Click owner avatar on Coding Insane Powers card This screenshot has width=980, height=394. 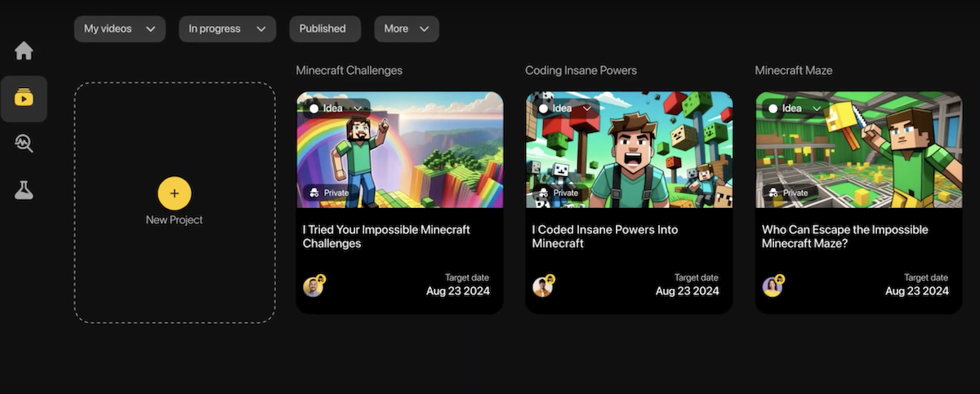pyautogui.click(x=543, y=286)
